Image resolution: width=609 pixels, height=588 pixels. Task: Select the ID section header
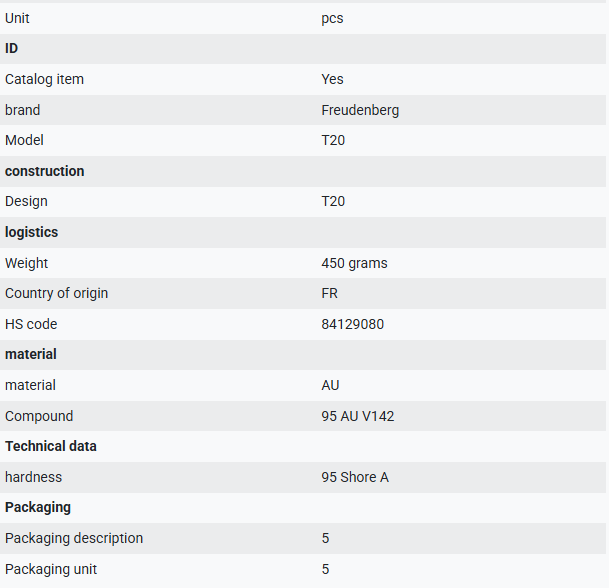[x=11, y=49]
